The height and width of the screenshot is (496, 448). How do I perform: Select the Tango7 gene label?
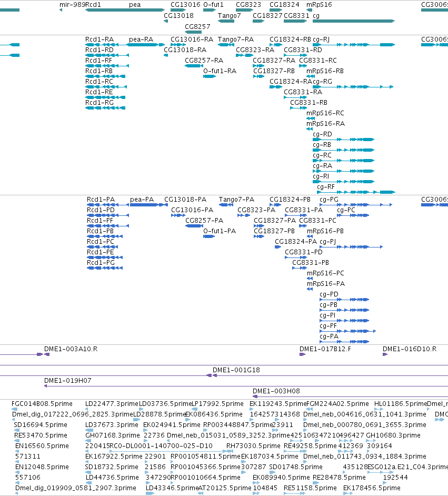[229, 15]
